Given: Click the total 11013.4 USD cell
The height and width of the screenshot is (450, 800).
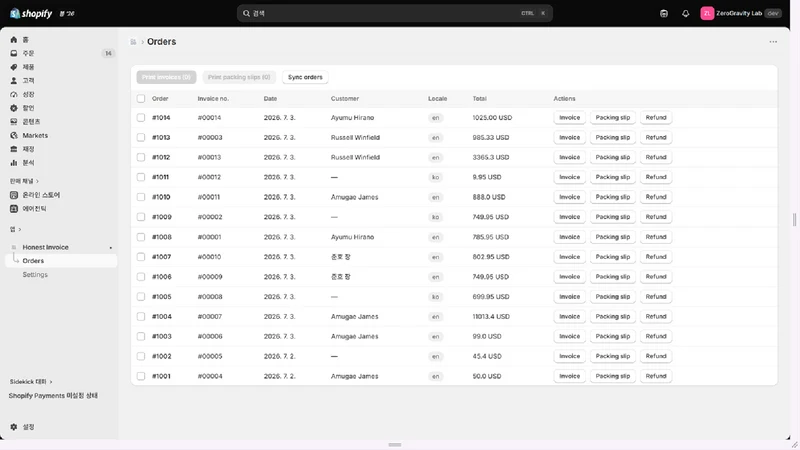Looking at the screenshot, I should 491,316.
